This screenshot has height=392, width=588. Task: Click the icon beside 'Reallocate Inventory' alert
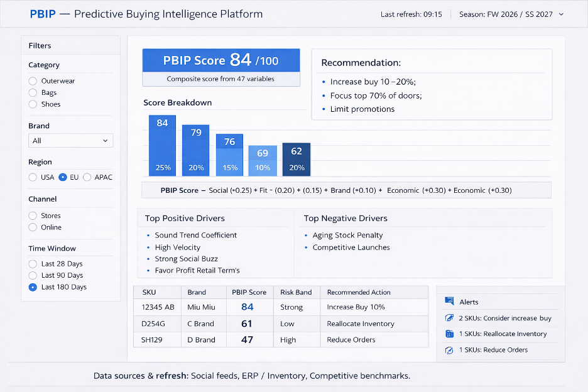click(x=449, y=334)
